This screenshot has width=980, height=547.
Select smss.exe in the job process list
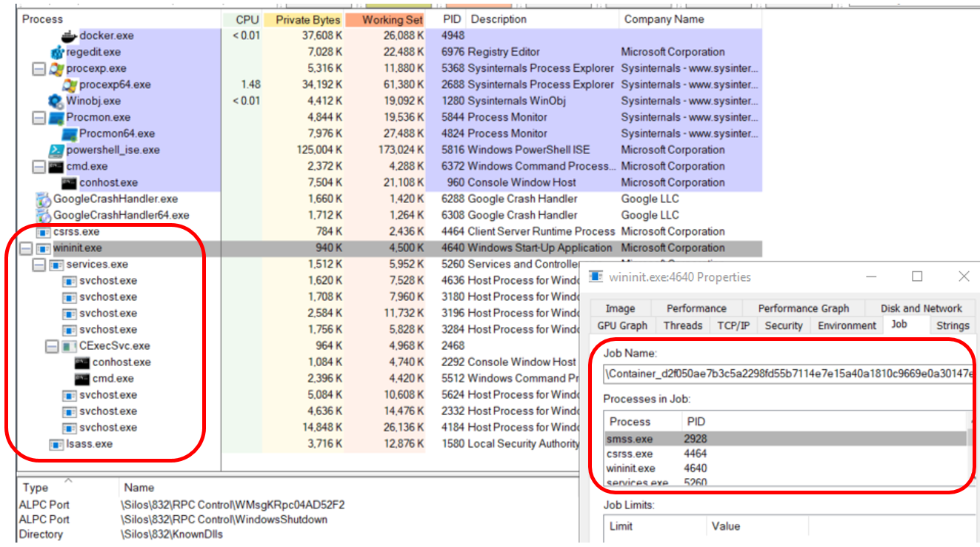pos(785,439)
